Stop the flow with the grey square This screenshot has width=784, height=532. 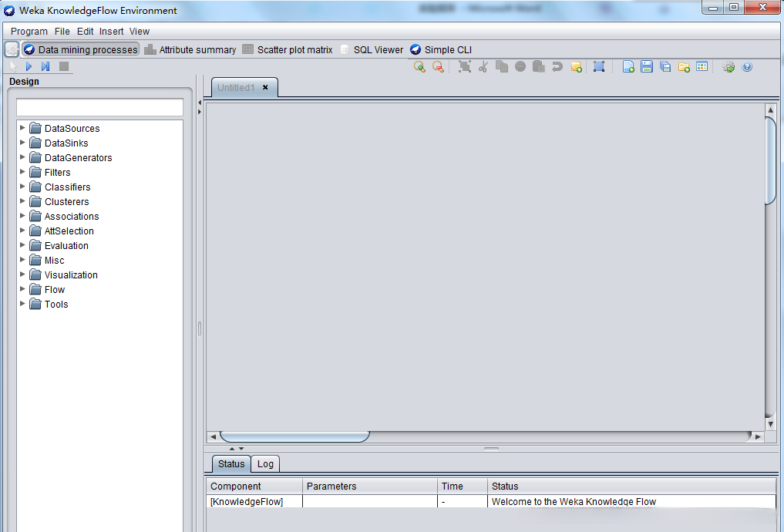pyautogui.click(x=64, y=66)
